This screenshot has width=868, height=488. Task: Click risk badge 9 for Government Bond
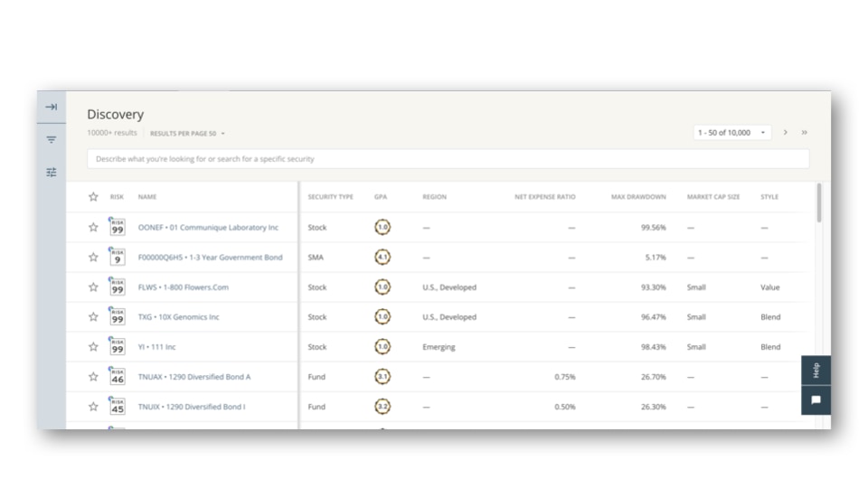117,258
